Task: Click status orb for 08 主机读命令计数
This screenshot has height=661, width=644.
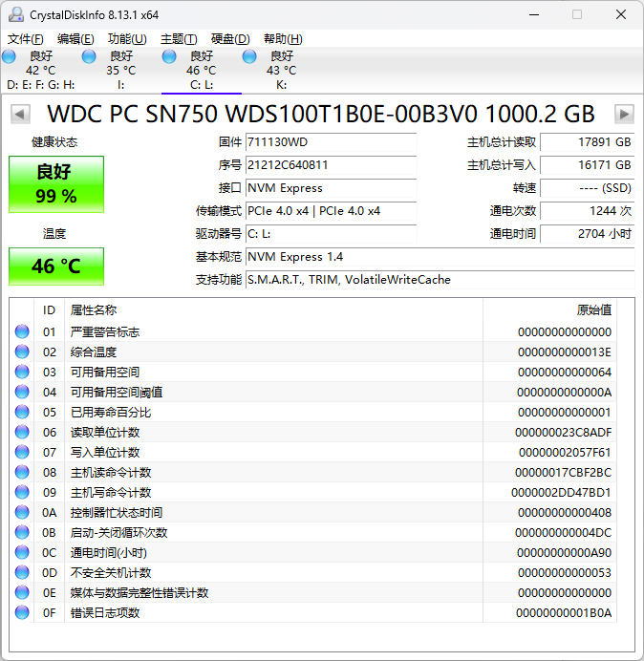Action: (x=22, y=472)
